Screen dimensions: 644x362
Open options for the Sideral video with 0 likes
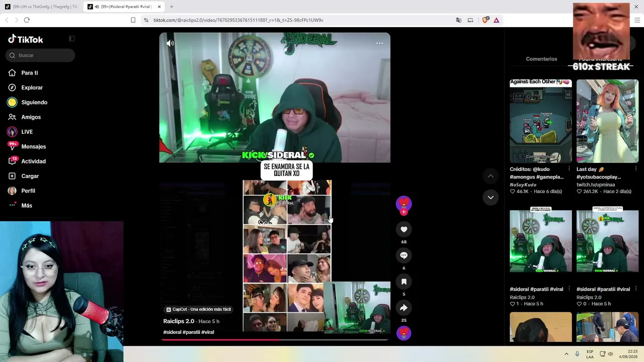pos(636,289)
